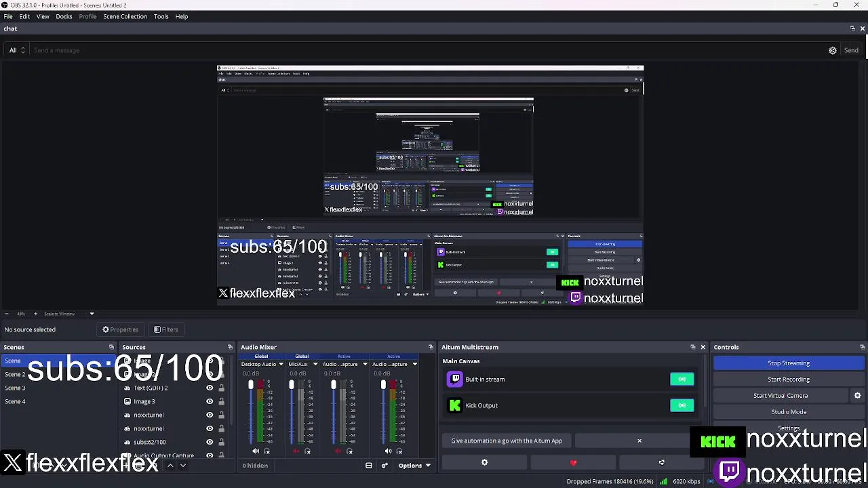Open advanced audio properties gear icon
Viewport: 868px width, 488px height.
(384, 466)
